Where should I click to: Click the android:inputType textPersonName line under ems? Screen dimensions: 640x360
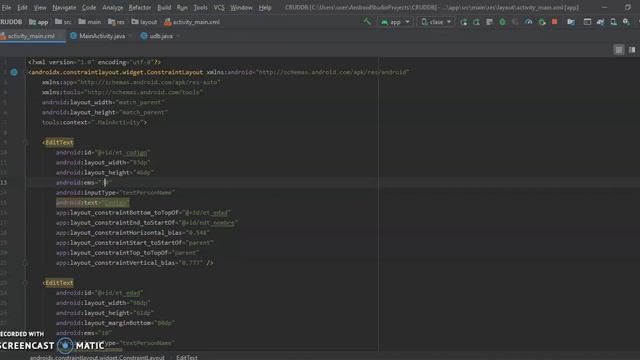[x=116, y=193]
